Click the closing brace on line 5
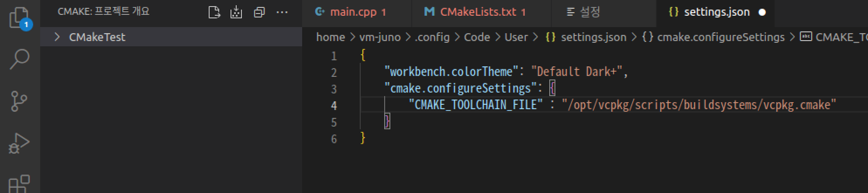The height and width of the screenshot is (193, 868). point(387,121)
